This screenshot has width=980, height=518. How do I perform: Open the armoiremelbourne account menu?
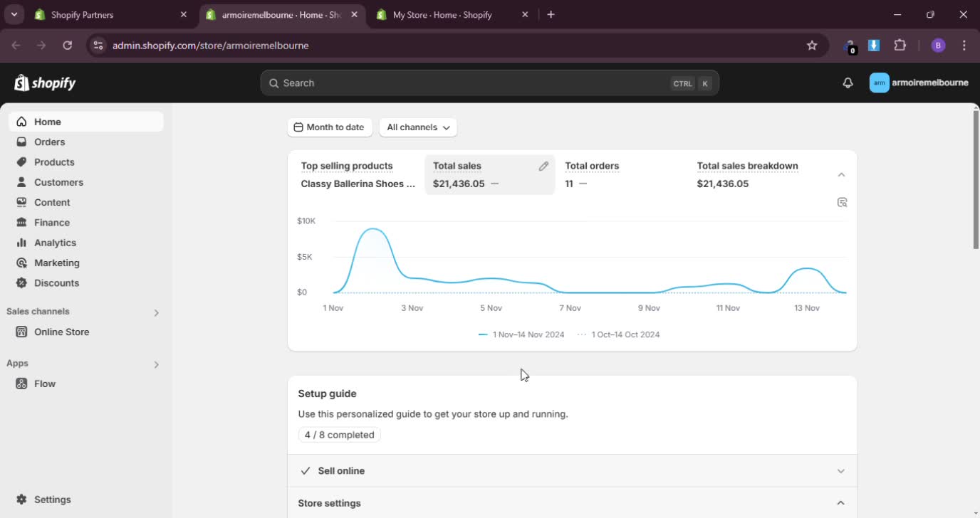coord(919,83)
